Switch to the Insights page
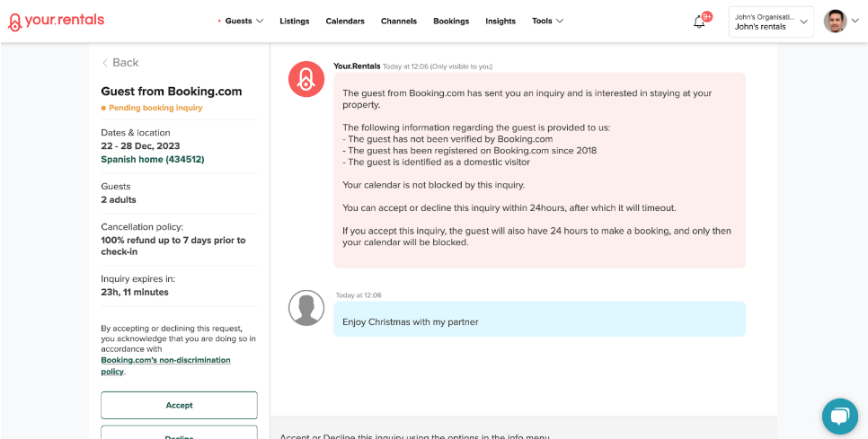The height and width of the screenshot is (439, 868). click(x=500, y=22)
